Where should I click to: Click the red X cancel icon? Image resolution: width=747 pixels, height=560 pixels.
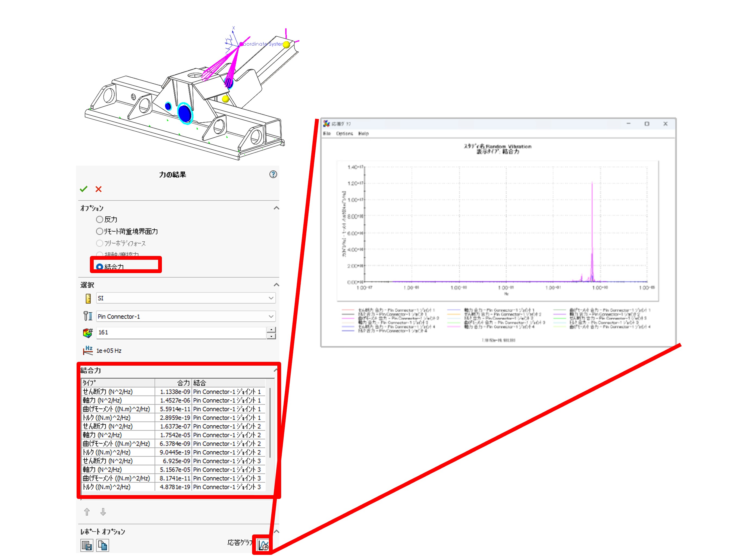tap(98, 189)
